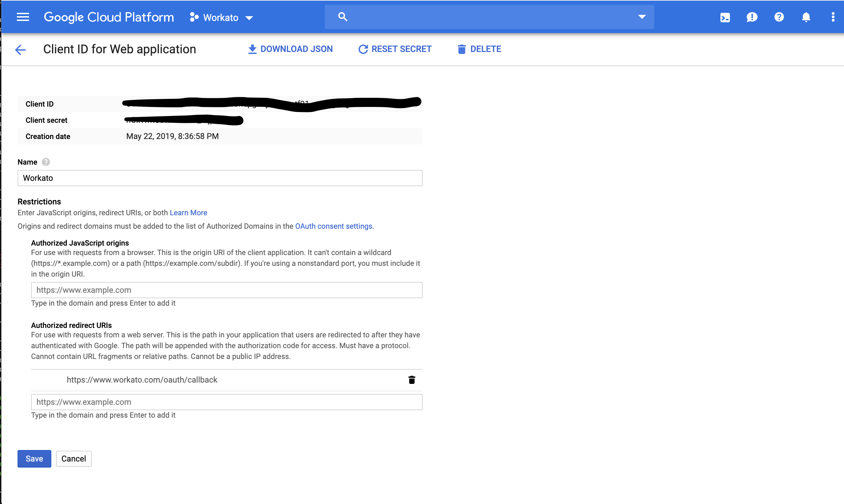844x504 pixels.
Task: Click the Authorized JavaScript origins input field
Action: coord(226,290)
